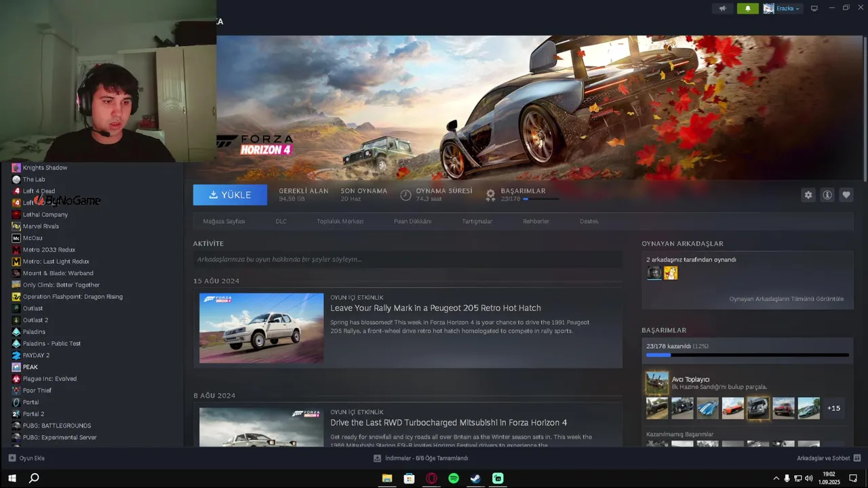
Task: Open the Mağaza Sayfası tab
Action: click(x=224, y=221)
